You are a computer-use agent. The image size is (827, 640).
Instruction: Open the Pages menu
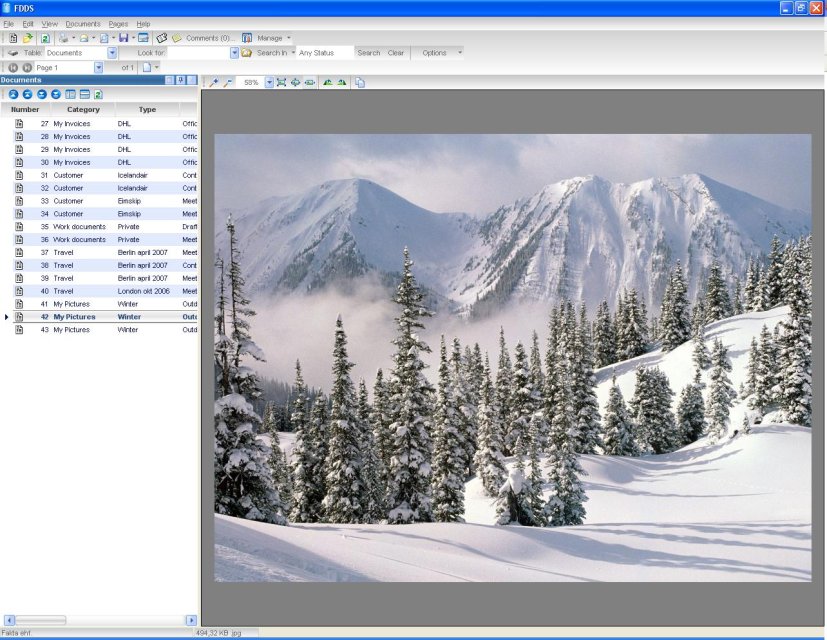pos(118,23)
